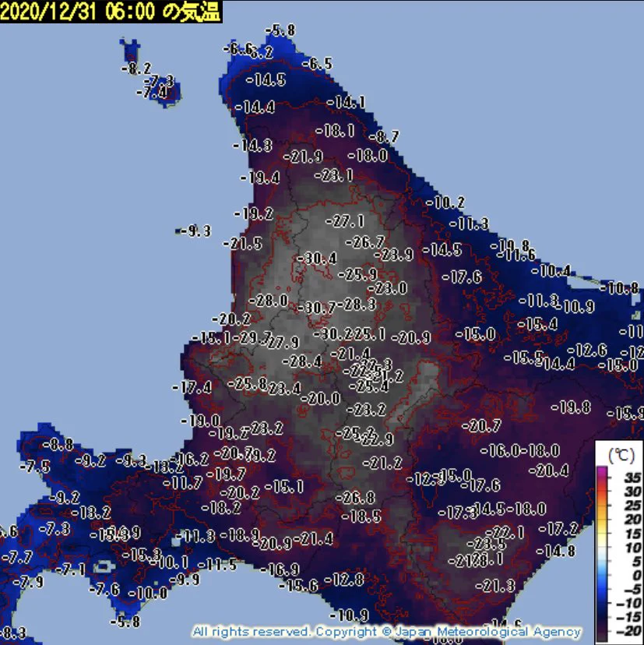Click the -16.0 temperature value

[500, 451]
